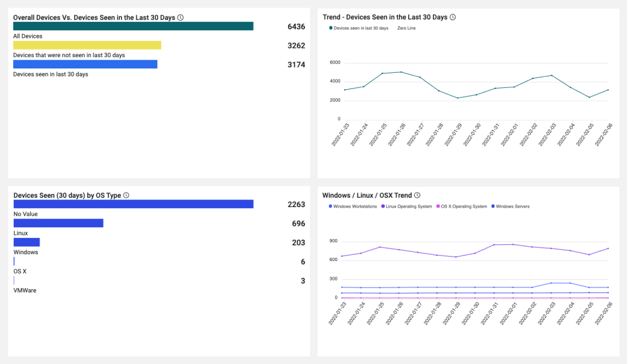Click 'Windows / Linux / OSX Trend' title
The width and height of the screenshot is (627, 364).
point(367,195)
